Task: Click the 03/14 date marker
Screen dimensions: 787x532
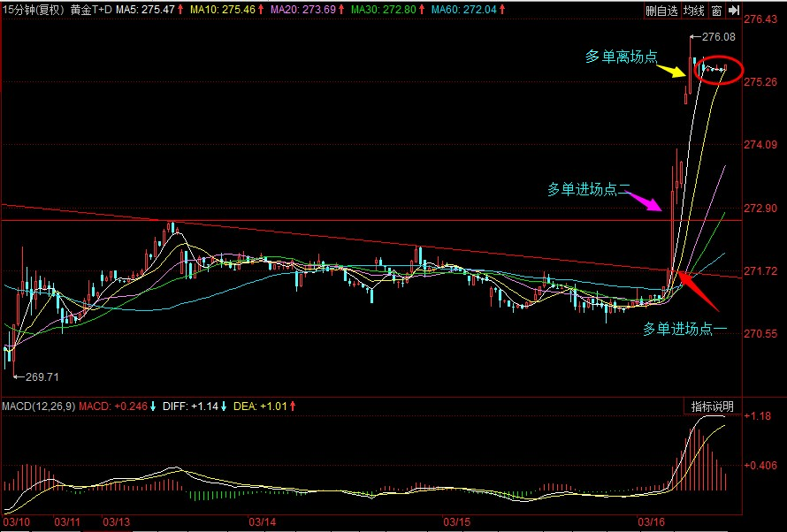Action: click(x=263, y=522)
